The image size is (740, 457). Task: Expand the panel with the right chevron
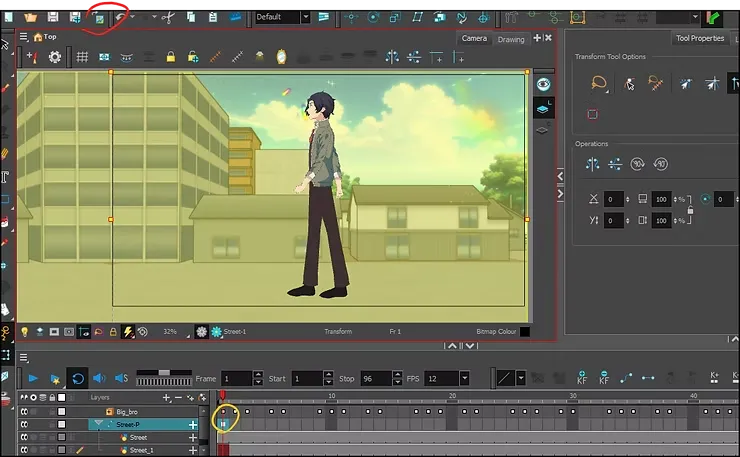pos(560,194)
